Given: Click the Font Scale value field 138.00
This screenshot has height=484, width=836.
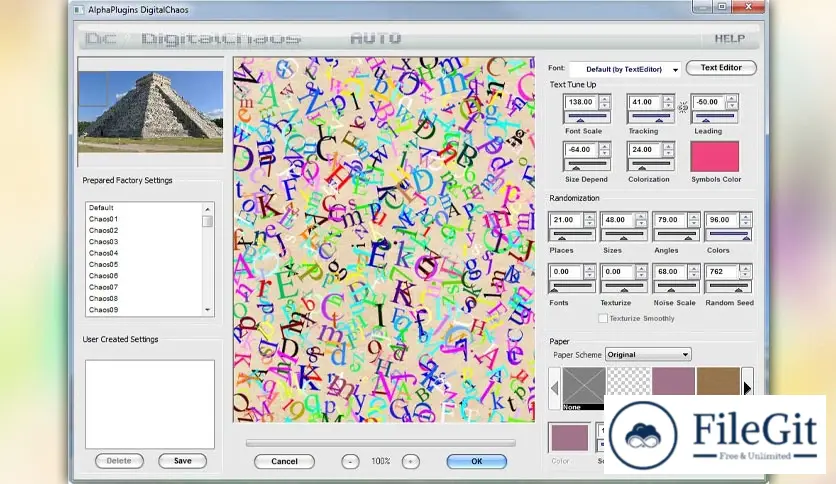Looking at the screenshot, I should pos(582,102).
